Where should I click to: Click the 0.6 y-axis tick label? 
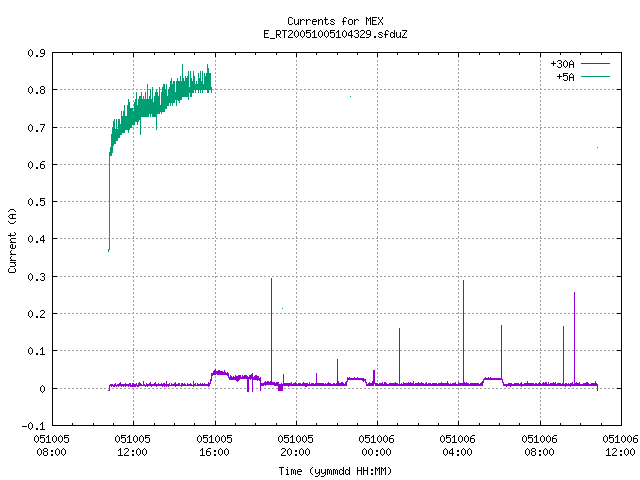36,165
